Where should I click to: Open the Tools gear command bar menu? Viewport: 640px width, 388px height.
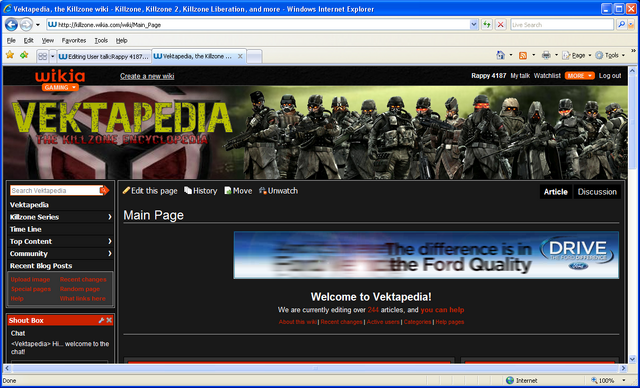point(610,55)
